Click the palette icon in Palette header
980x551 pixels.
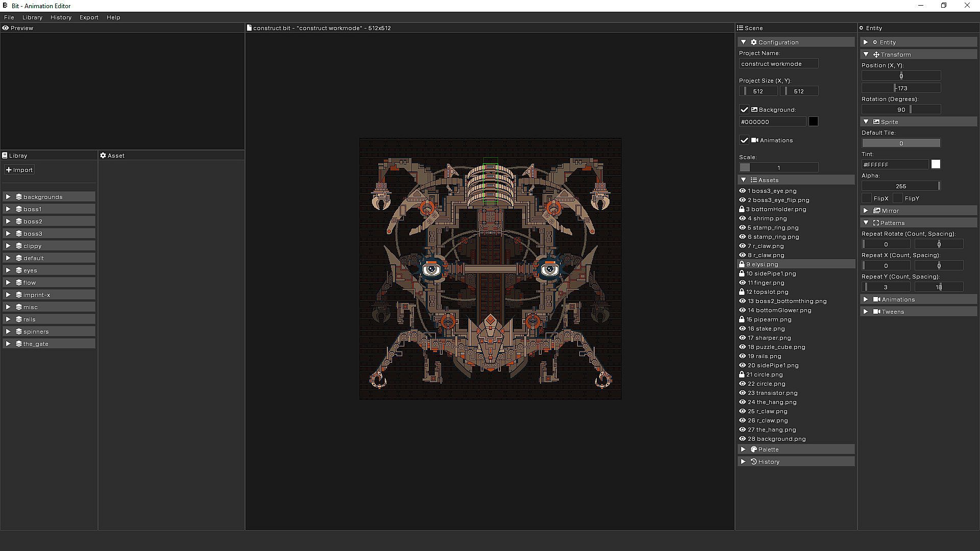[x=753, y=449]
